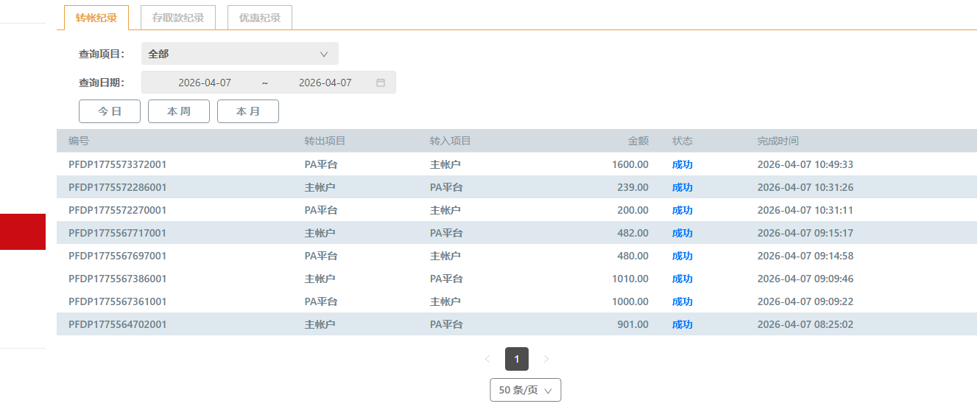
Task: Expand the 查询项目 dropdown
Action: click(239, 54)
